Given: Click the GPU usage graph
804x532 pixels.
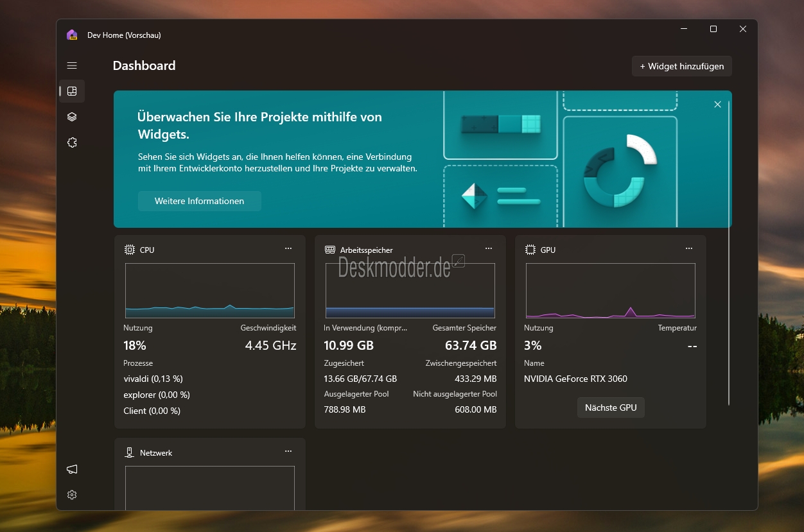Looking at the screenshot, I should (610, 291).
